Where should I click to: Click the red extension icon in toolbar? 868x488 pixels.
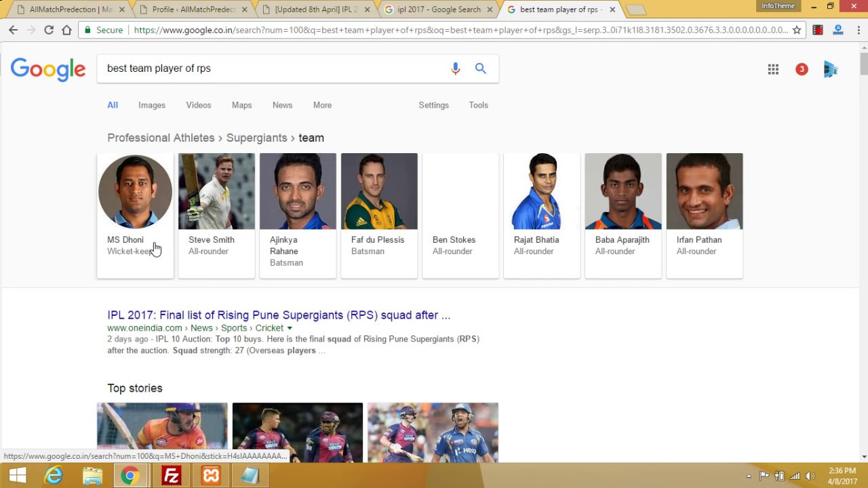(818, 30)
